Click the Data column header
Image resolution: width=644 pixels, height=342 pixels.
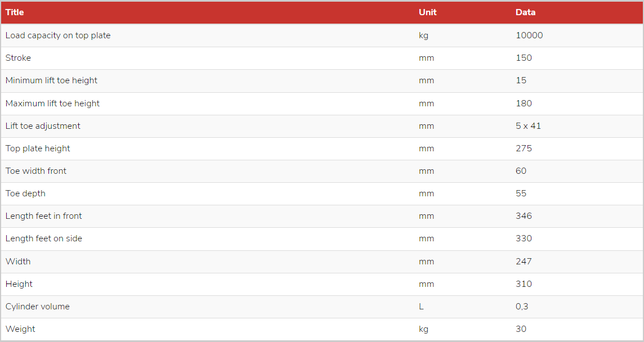click(525, 12)
